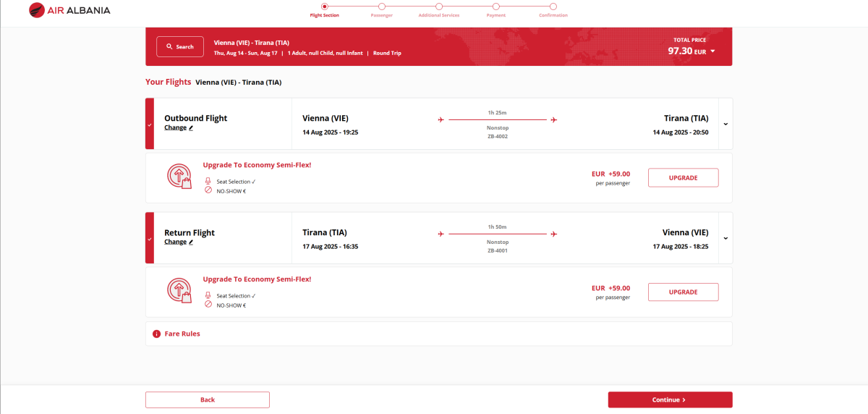The height and width of the screenshot is (414, 868).
Task: Click the Air Albania logo
Action: coord(69,10)
